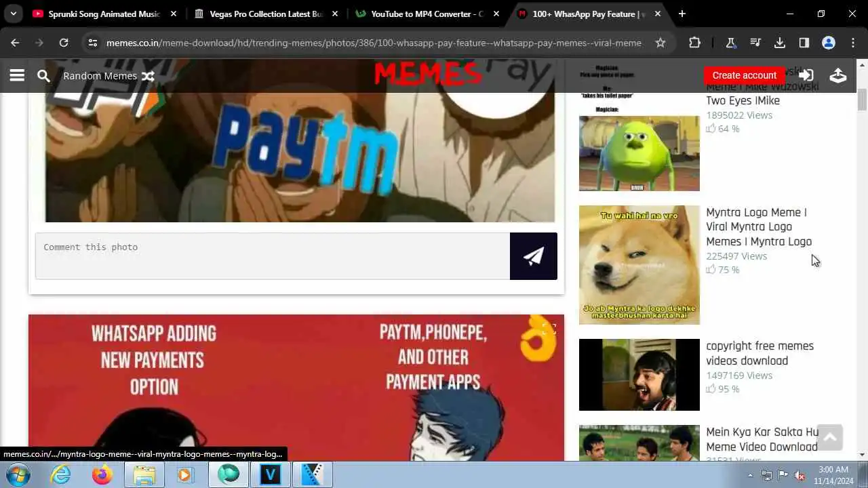
Task: Send comment with paper plane button
Action: tap(534, 256)
